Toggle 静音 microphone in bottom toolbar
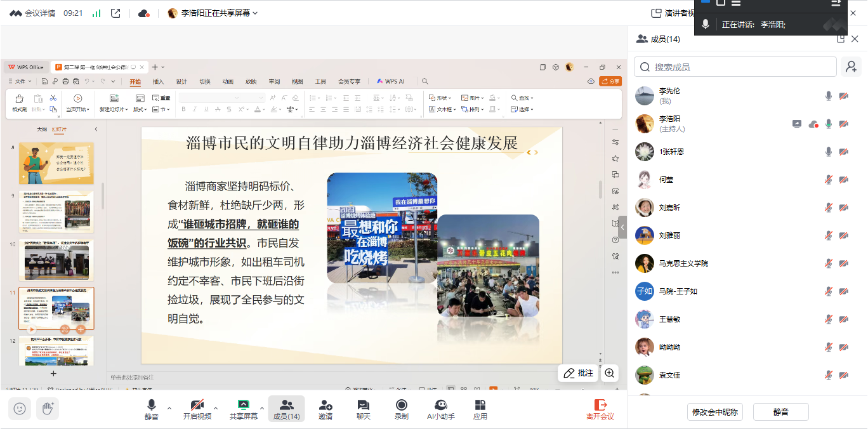Screen dimensions: 868x429 (152, 409)
